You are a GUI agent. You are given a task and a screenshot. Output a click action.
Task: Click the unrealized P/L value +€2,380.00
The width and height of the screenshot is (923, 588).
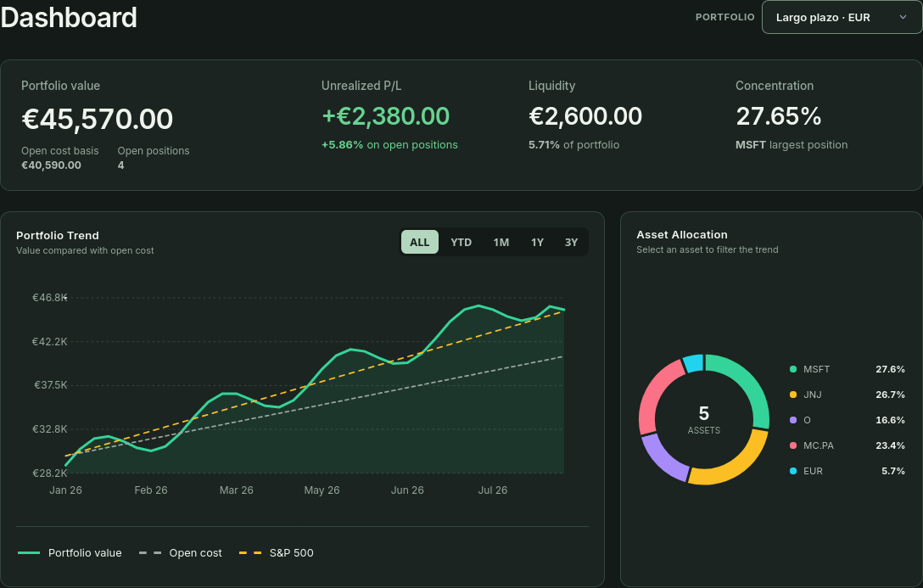[x=385, y=116]
